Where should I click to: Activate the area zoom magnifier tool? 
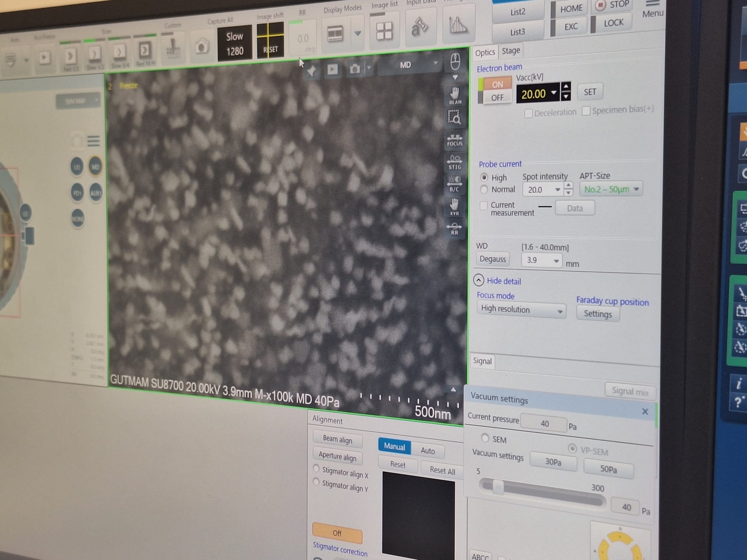click(454, 117)
